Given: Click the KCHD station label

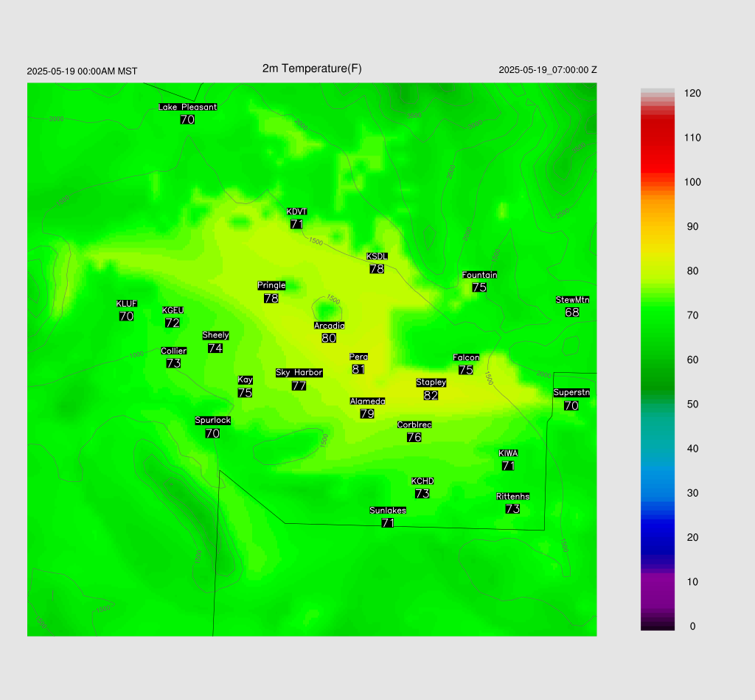Looking at the screenshot, I should pos(422,481).
